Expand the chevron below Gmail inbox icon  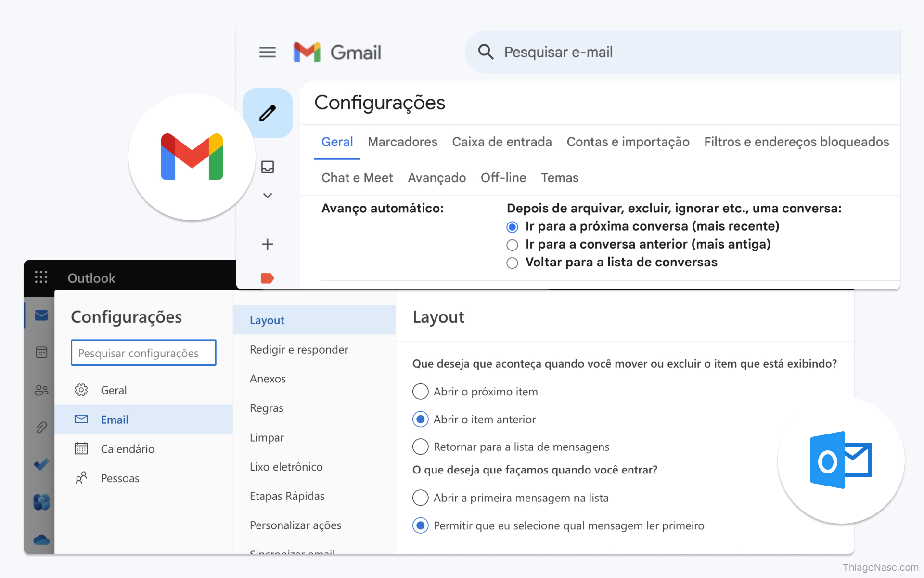click(x=268, y=196)
